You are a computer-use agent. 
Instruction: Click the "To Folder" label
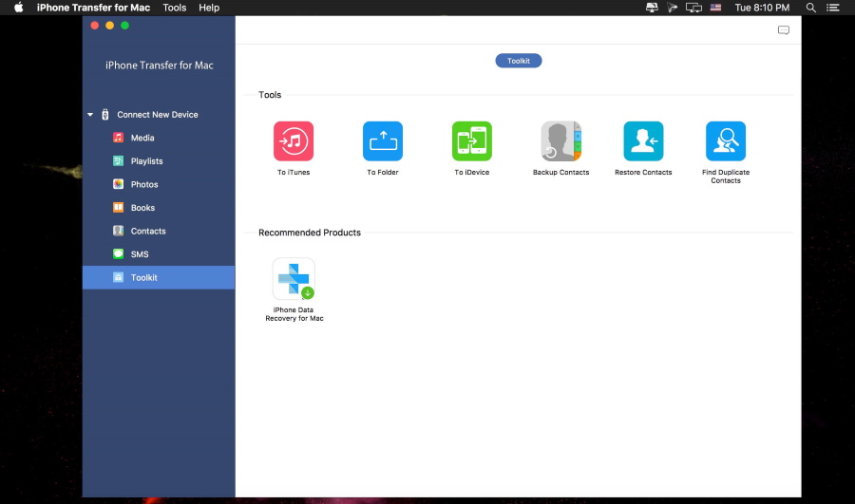point(383,172)
